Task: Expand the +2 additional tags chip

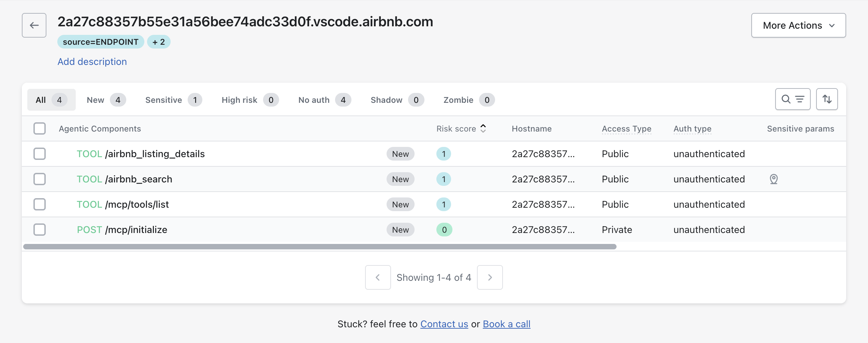Action: point(159,42)
